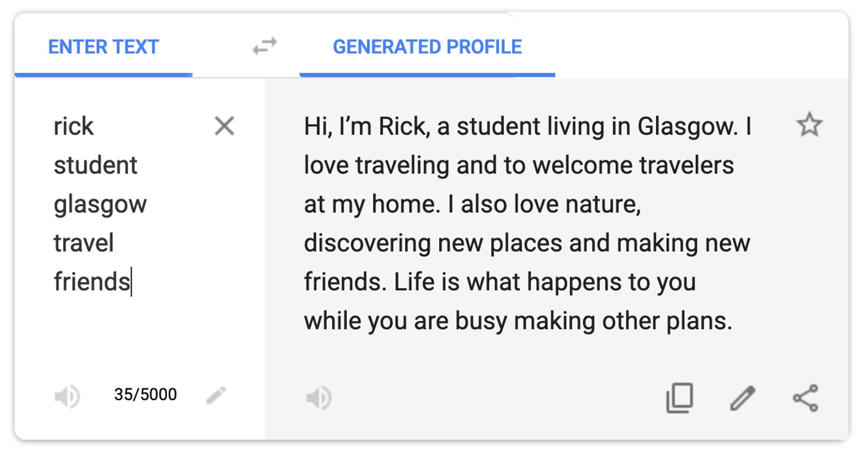Image resolution: width=868 pixels, height=455 pixels.
Task: Listen to the entered text via speaker icon
Action: tap(67, 396)
